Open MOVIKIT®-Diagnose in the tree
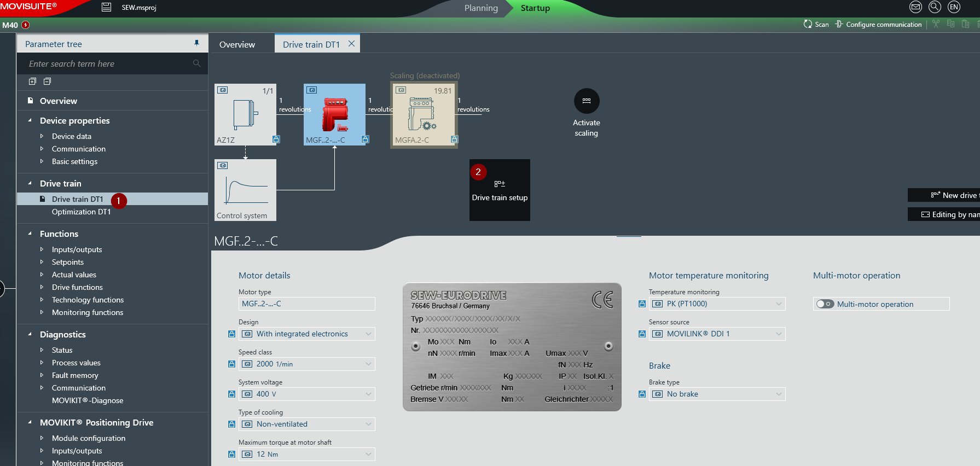 pyautogui.click(x=88, y=400)
